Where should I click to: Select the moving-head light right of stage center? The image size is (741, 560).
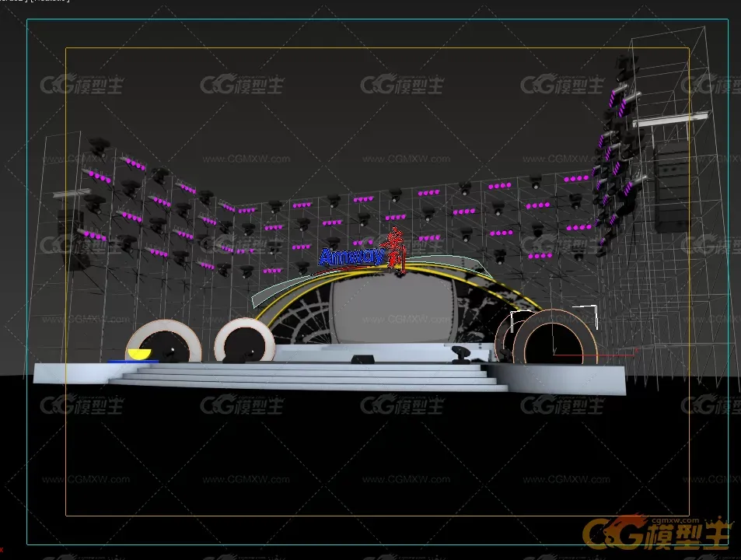(460, 355)
